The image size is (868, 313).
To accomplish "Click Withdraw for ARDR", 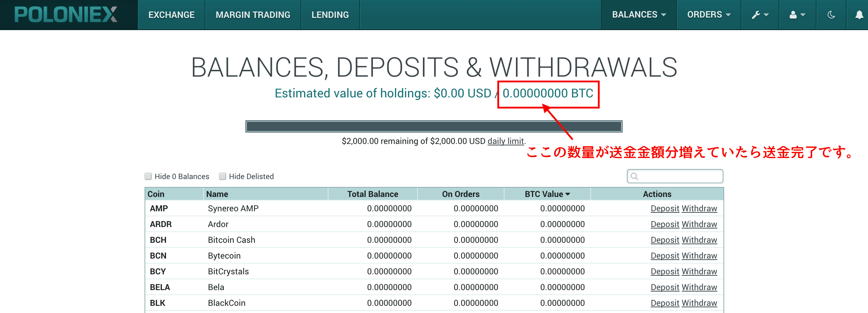I will pyautogui.click(x=699, y=224).
